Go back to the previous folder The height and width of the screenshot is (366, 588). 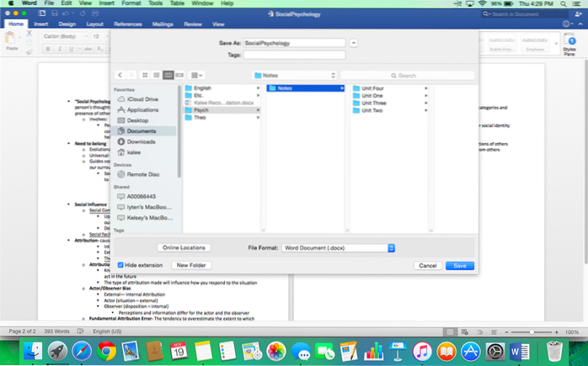click(120, 75)
